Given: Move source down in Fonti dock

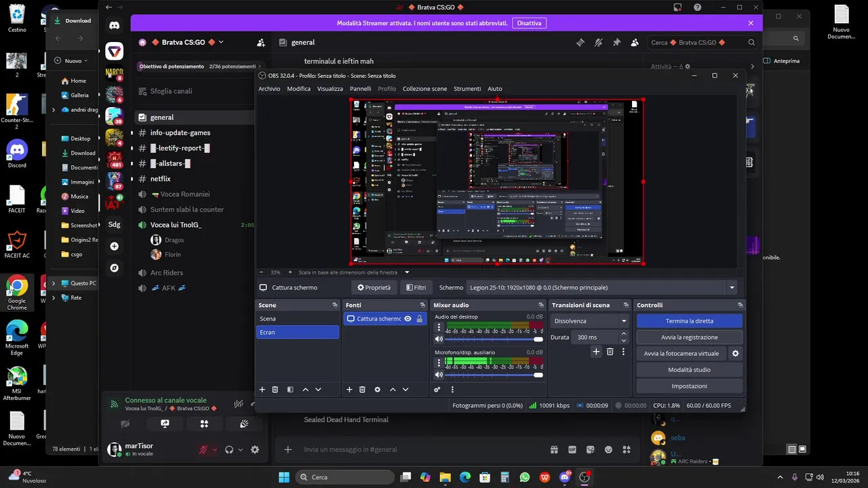Looking at the screenshot, I should pos(406,390).
